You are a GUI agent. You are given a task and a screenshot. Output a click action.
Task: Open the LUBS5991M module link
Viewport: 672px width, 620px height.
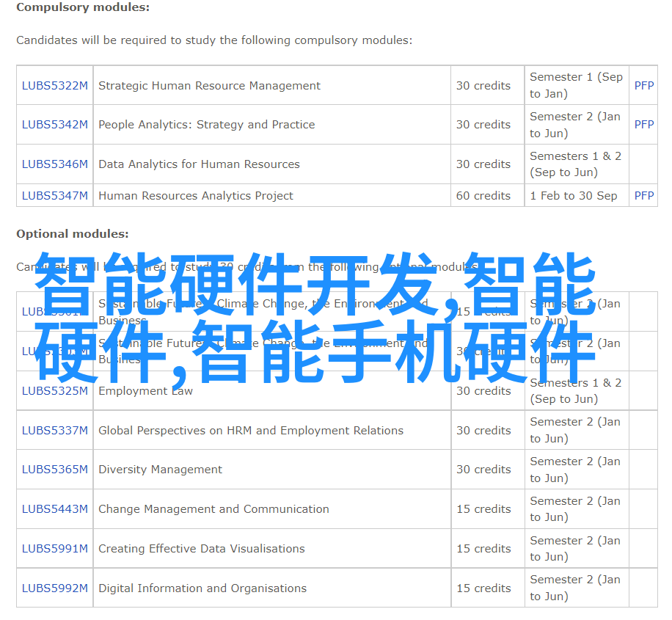tap(55, 548)
